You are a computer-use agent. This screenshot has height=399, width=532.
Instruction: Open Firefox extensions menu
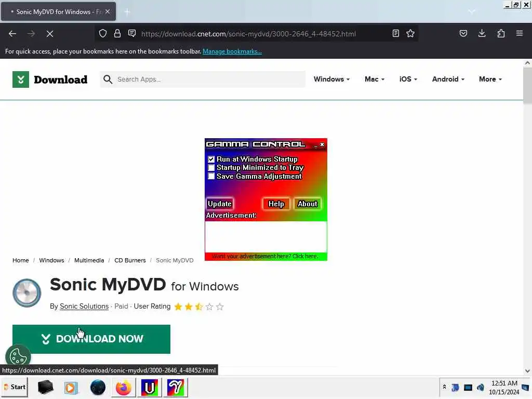click(x=501, y=33)
